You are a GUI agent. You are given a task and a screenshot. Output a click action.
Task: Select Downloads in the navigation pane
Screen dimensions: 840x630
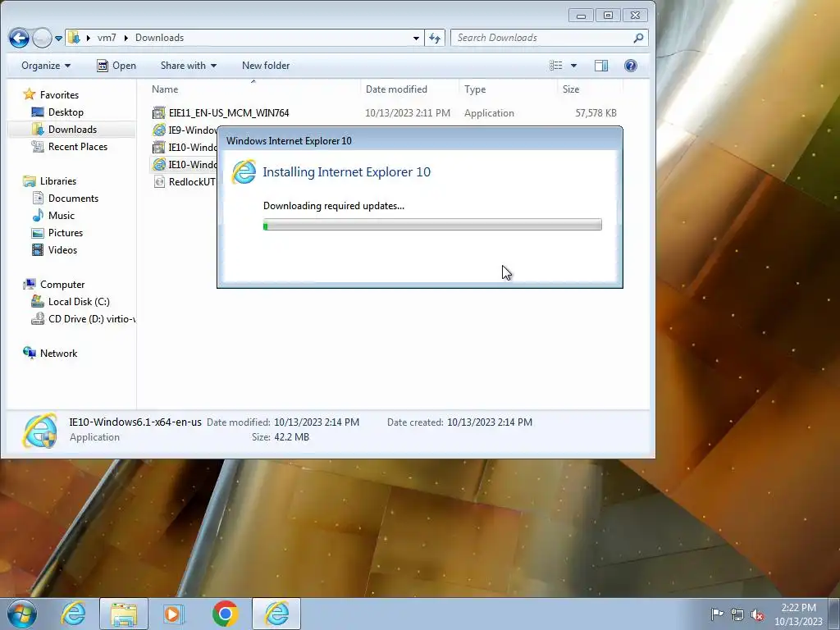tap(64, 129)
